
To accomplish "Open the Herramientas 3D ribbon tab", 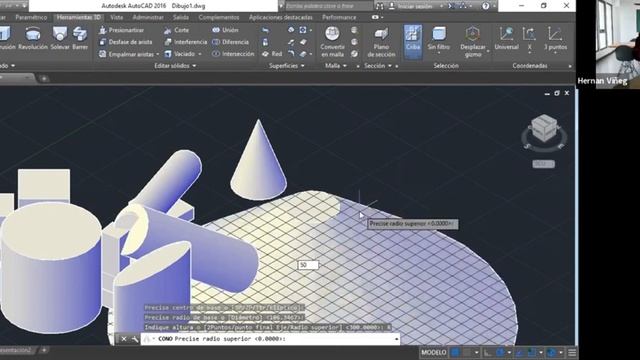I will coord(79,17).
